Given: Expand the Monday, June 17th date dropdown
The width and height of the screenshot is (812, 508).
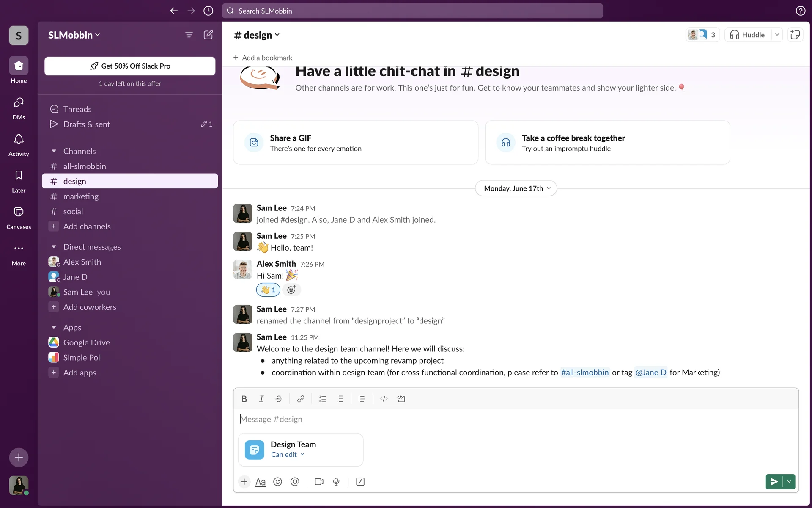Looking at the screenshot, I should [x=516, y=188].
